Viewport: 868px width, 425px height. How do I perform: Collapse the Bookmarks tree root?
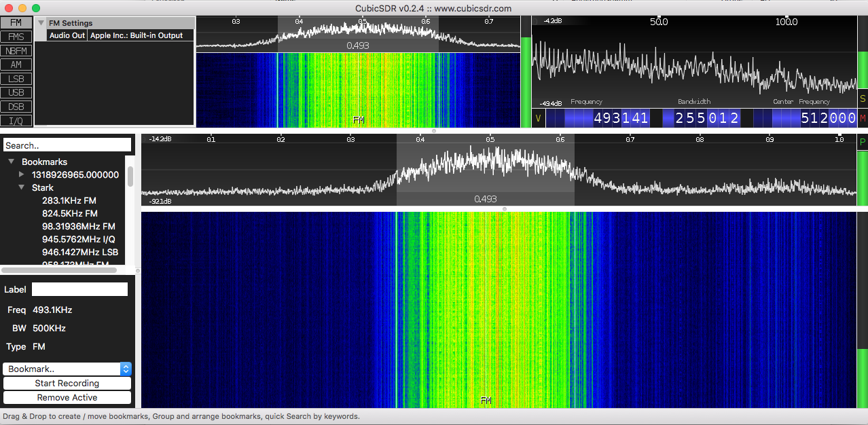tap(12, 162)
